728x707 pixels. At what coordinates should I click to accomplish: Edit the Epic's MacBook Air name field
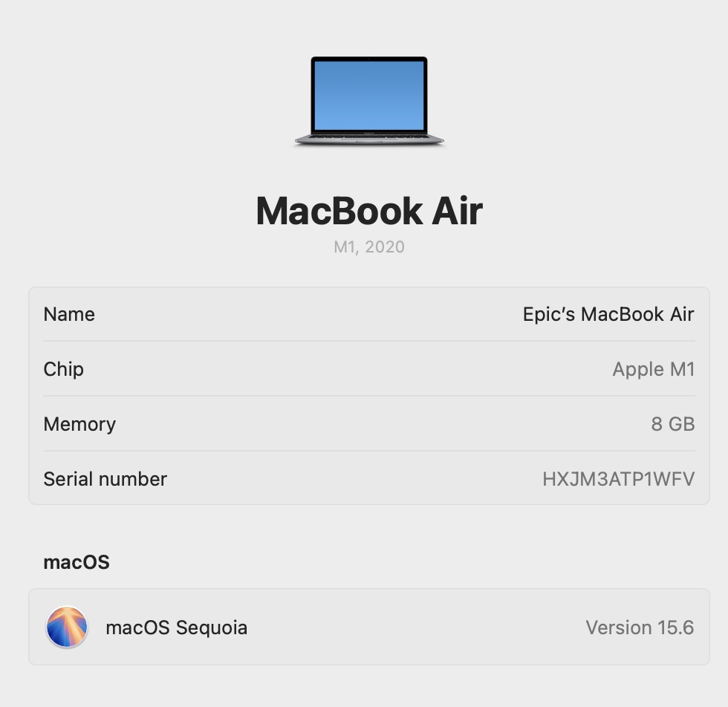tap(608, 314)
